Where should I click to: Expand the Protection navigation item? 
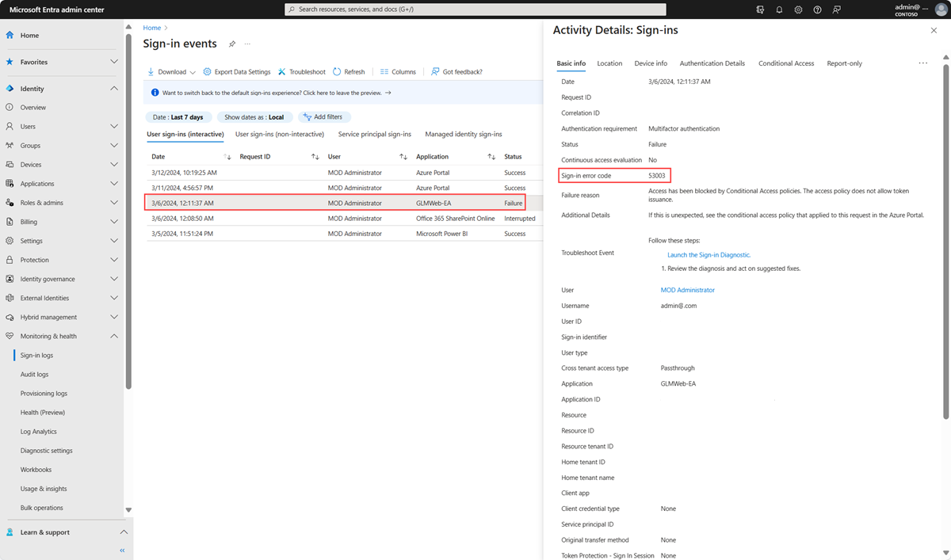114,260
